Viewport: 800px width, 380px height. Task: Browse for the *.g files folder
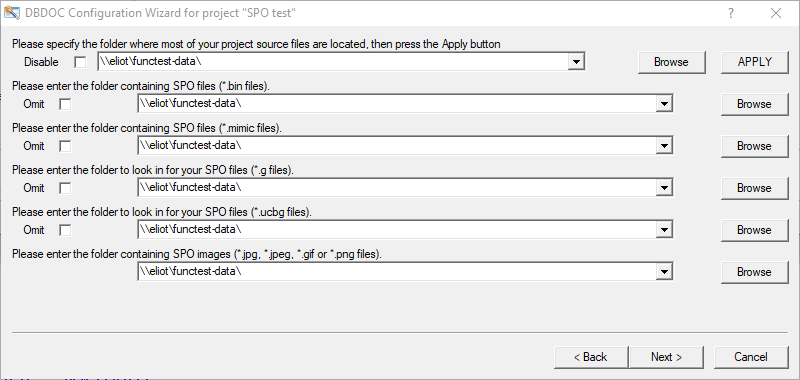click(x=754, y=188)
